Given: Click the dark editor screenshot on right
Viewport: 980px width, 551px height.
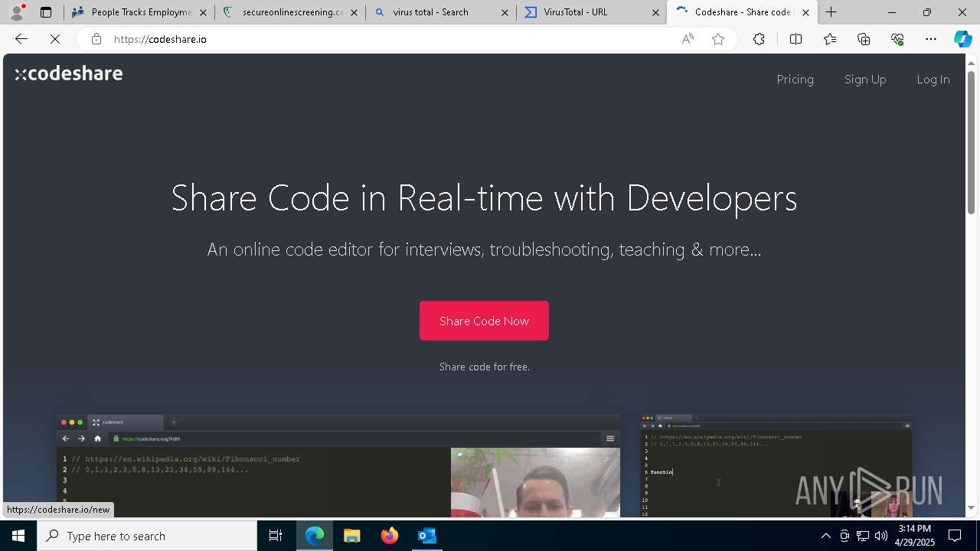Looking at the screenshot, I should pyautogui.click(x=776, y=466).
